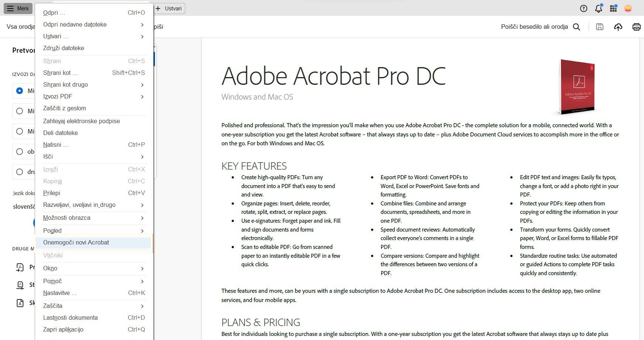The height and width of the screenshot is (340, 644).
Task: Click the cloud upload icon
Action: point(618,27)
